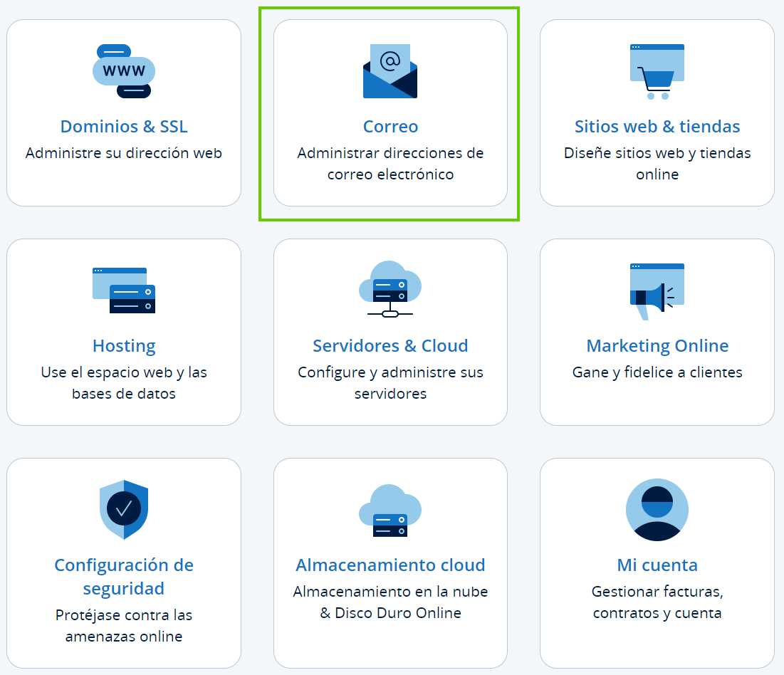
Task: Click 'Gestionar facturas, contratos y cuenta'
Action: pyautogui.click(x=657, y=602)
